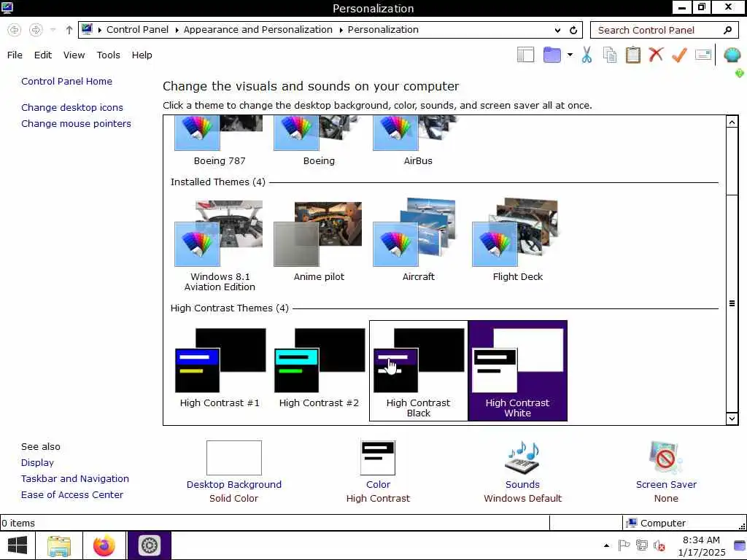Click the small green help icon
The image size is (747, 560).
click(x=740, y=74)
